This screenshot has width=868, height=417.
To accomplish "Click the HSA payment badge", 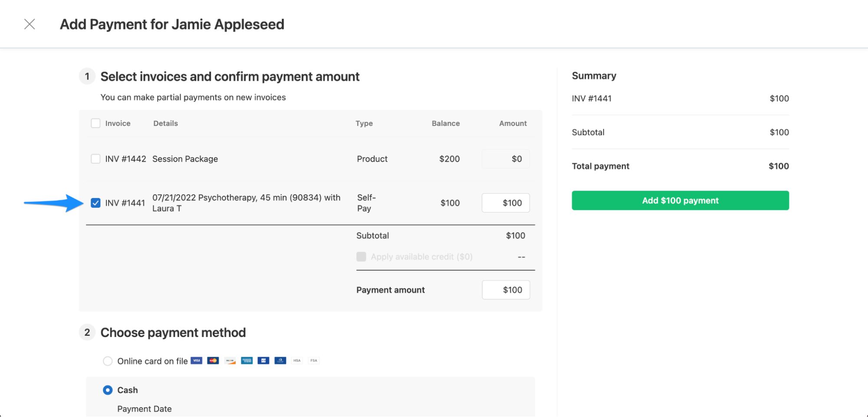I will 297,361.
